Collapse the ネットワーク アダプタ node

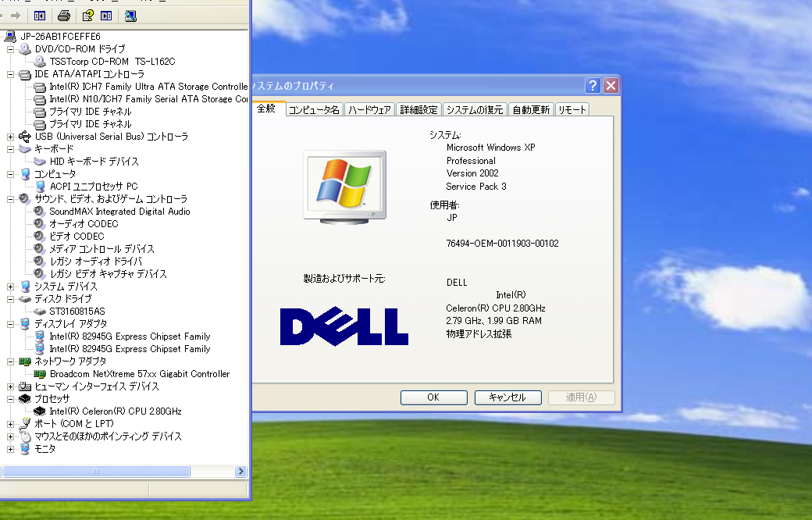10,362
